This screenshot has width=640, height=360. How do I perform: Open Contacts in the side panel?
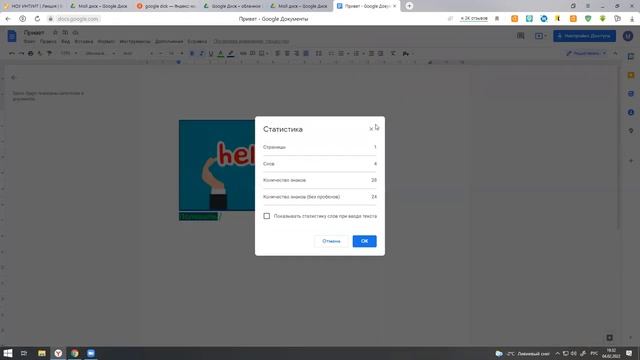click(x=631, y=112)
